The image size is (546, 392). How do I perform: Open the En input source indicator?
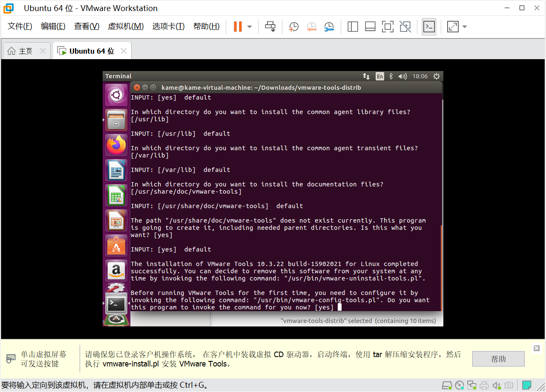(x=379, y=76)
